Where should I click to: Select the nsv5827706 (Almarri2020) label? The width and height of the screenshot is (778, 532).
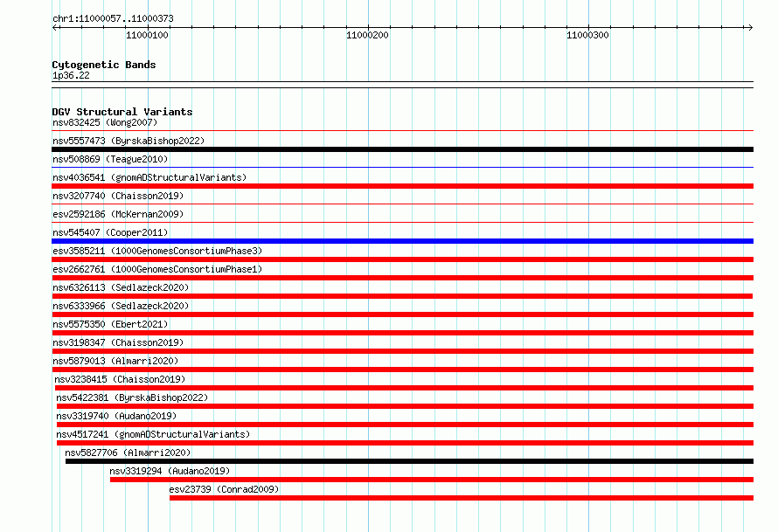tap(128, 453)
